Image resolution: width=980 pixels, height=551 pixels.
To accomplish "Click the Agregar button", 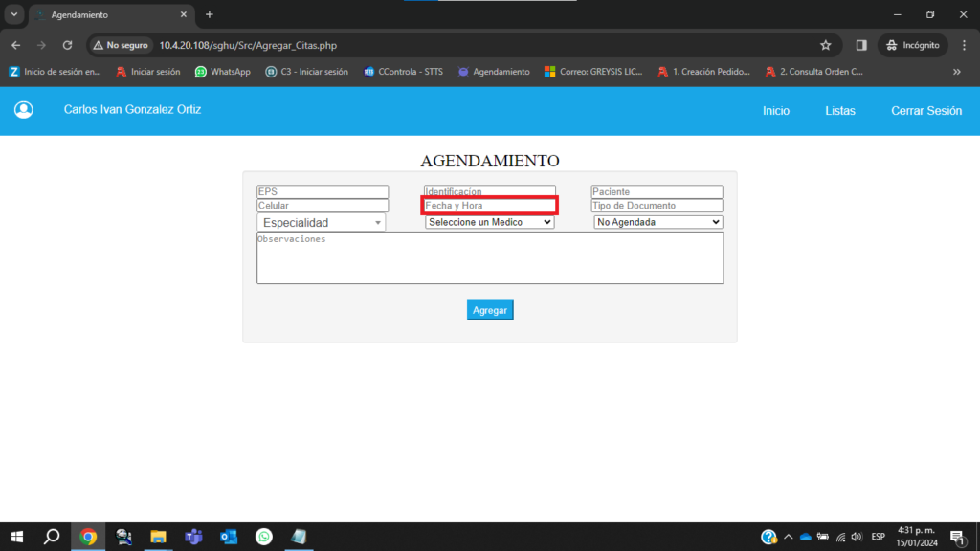I will [490, 310].
